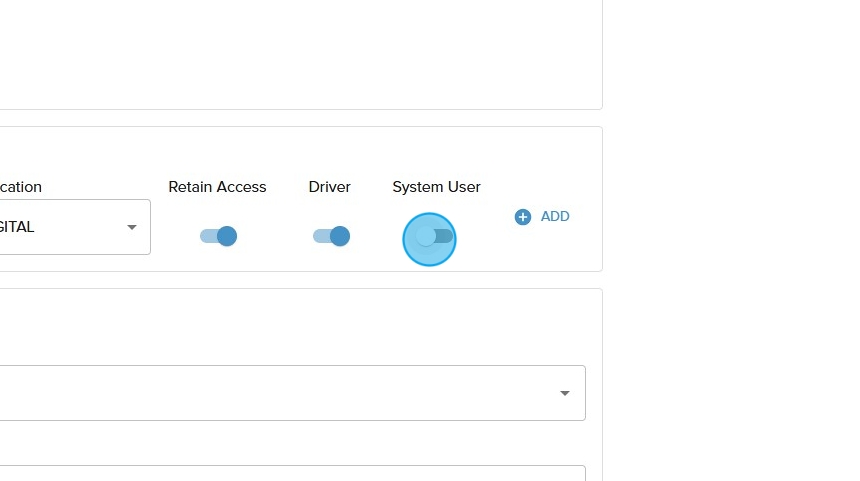Click the ADD link text
Screen dimensions: 860x481
(x=555, y=217)
